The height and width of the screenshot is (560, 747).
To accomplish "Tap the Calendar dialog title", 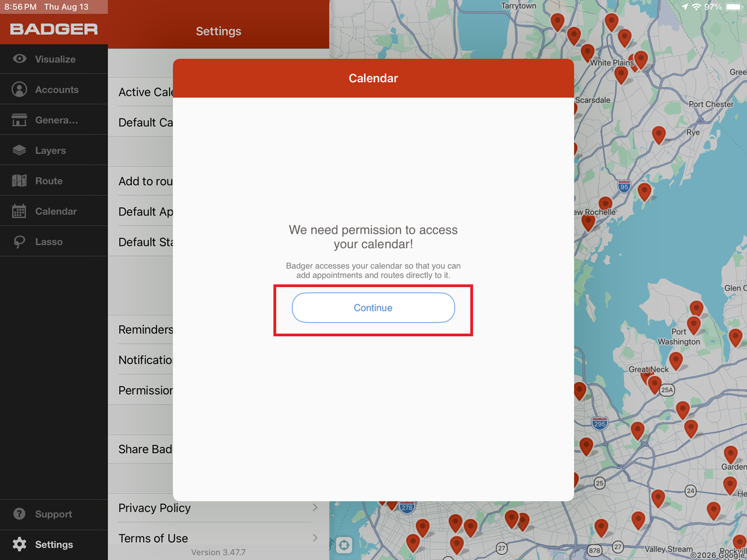I will 373,78.
